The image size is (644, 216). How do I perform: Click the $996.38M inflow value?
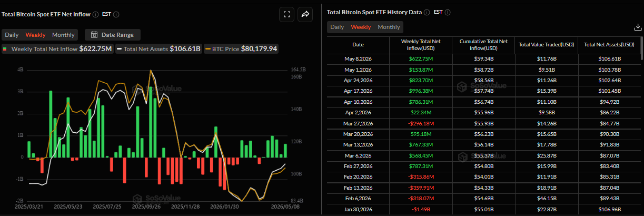click(421, 92)
